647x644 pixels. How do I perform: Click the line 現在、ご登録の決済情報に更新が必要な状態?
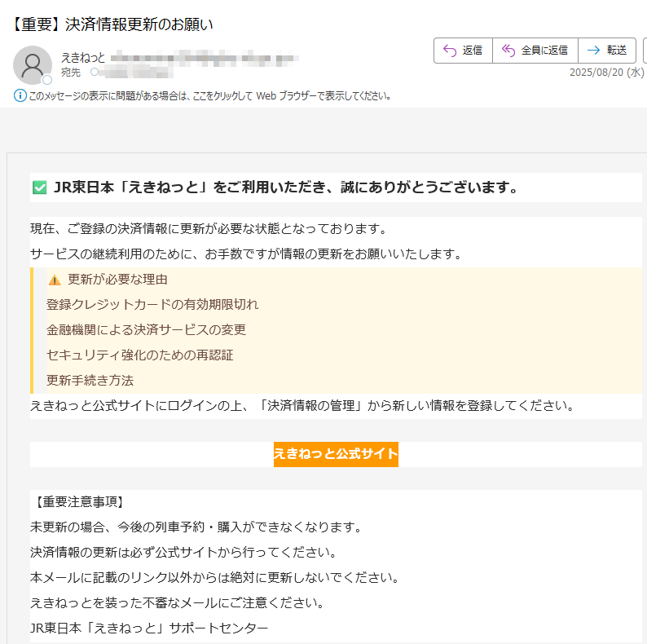pyautogui.click(x=209, y=228)
